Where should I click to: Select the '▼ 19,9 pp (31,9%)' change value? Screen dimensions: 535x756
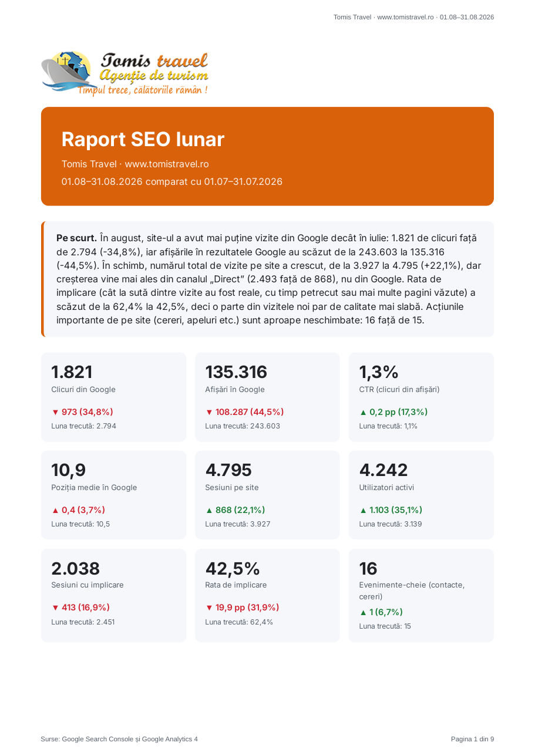point(242,607)
